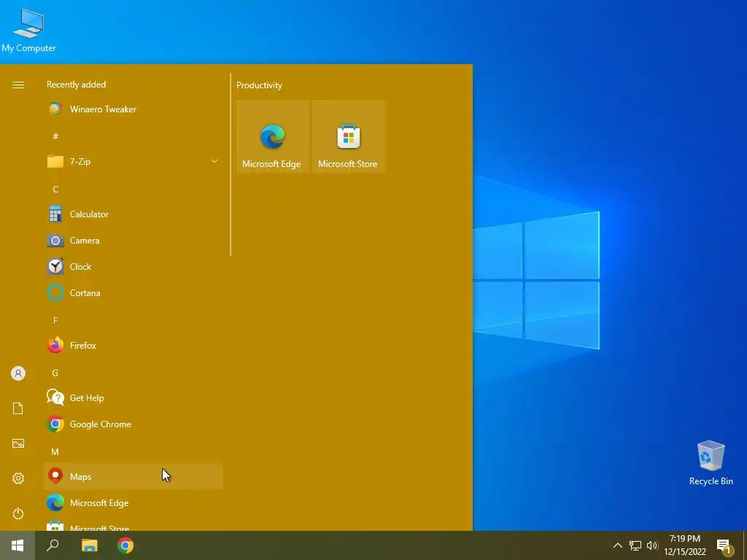Launch Calculator from app list

coord(133,214)
